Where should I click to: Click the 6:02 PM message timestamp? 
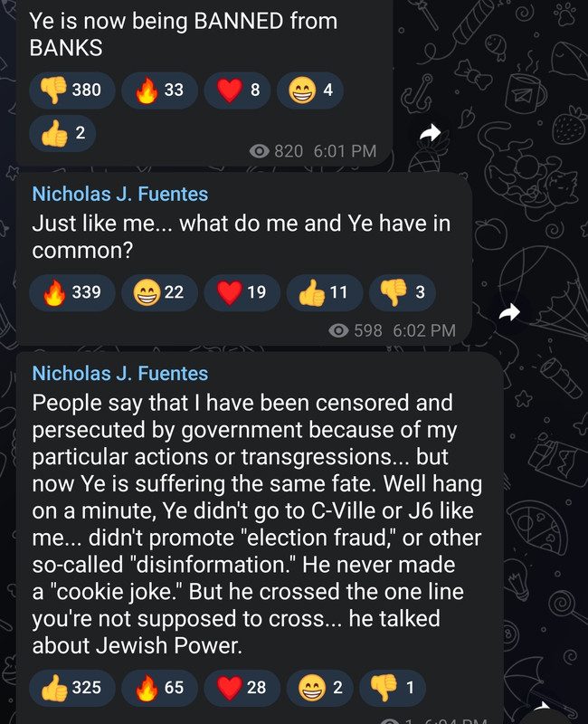pos(423,331)
